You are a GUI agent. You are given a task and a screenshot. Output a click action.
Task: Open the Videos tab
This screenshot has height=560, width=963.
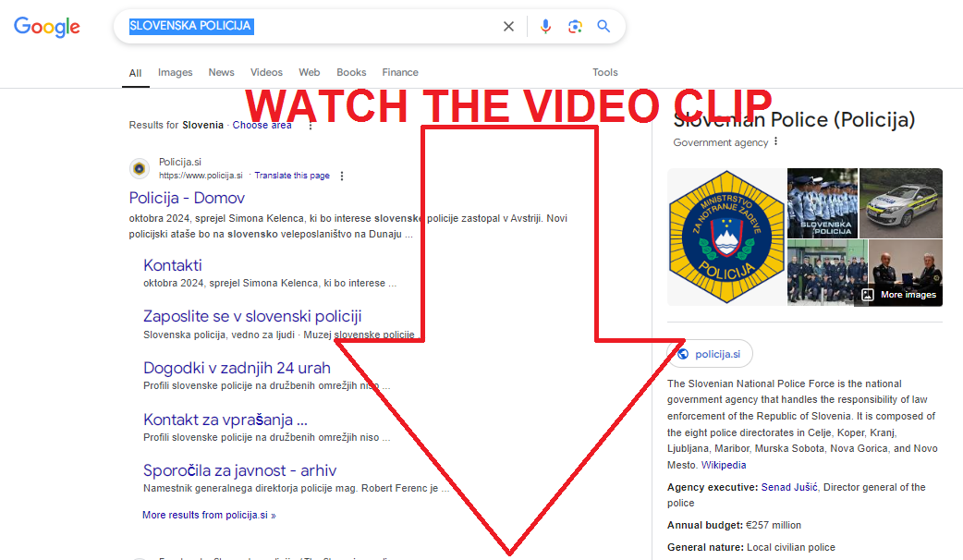point(266,72)
